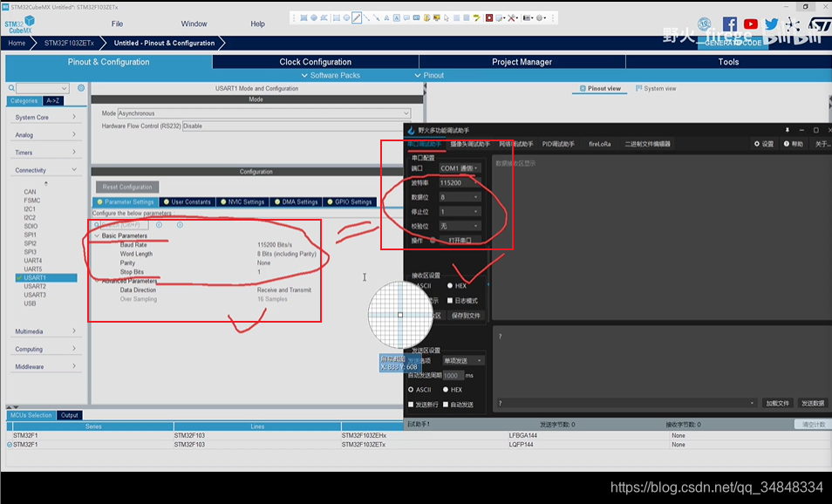Click the first info icon by parameter search
The image size is (832, 504).
tap(159, 225)
